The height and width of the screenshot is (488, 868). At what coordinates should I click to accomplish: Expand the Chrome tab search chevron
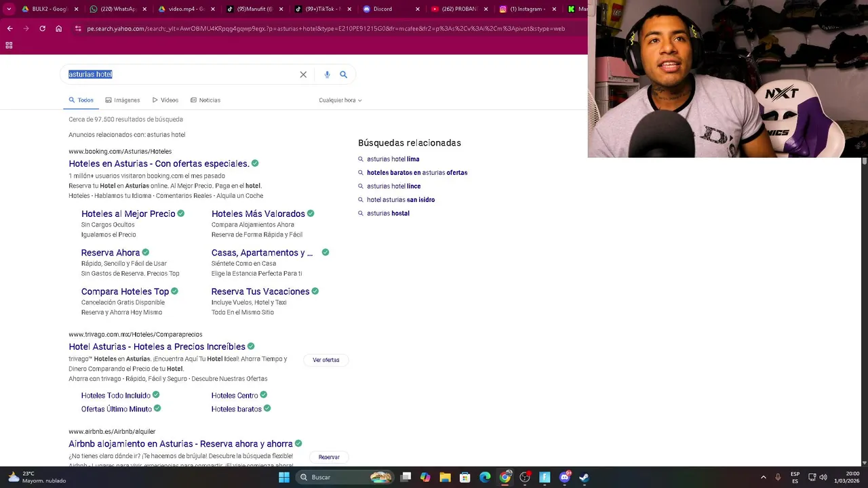pyautogui.click(x=9, y=9)
